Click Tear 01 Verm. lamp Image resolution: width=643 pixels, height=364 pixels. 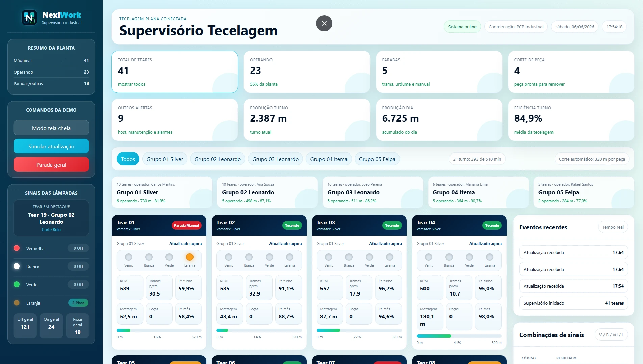129,257
